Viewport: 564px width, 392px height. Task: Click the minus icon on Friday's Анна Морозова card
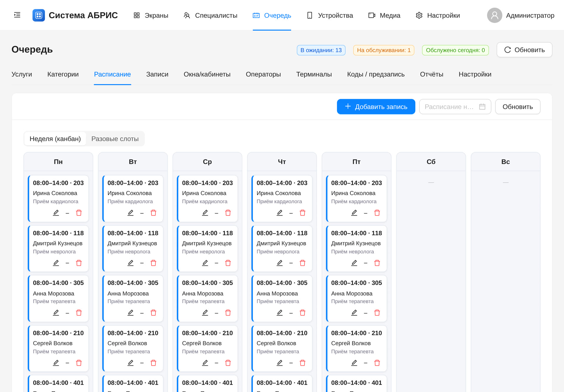pyautogui.click(x=366, y=313)
